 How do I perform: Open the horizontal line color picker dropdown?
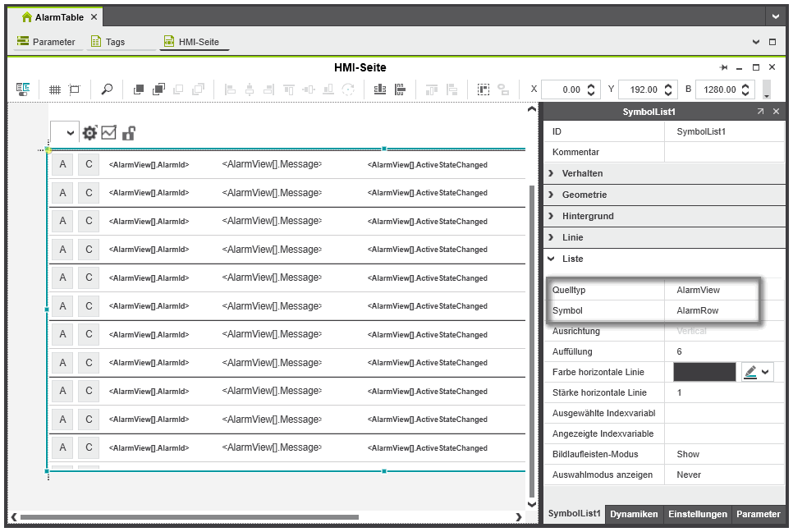click(759, 372)
